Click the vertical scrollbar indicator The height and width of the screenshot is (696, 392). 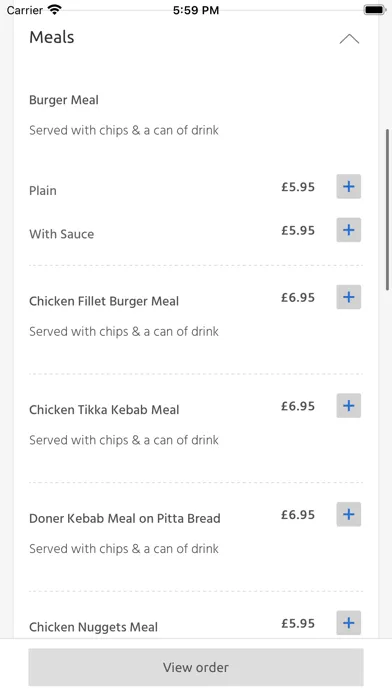(x=388, y=210)
